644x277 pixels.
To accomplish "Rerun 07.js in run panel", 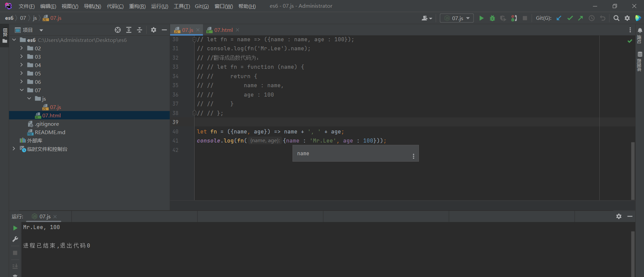I will pos(15,228).
